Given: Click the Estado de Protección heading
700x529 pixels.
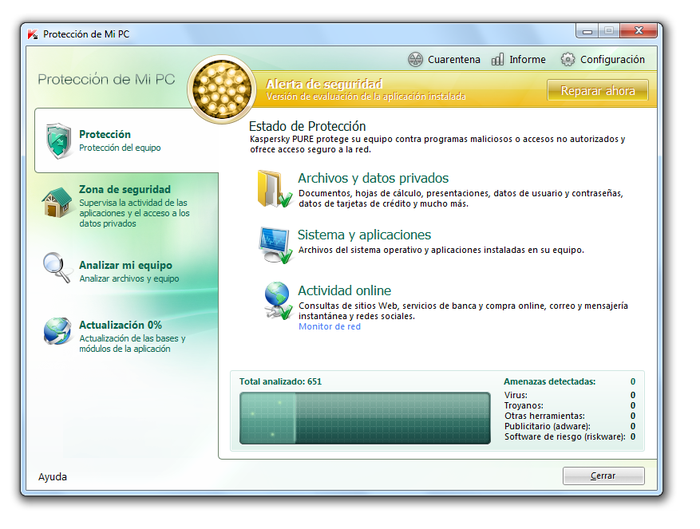Looking at the screenshot, I should point(307,126).
